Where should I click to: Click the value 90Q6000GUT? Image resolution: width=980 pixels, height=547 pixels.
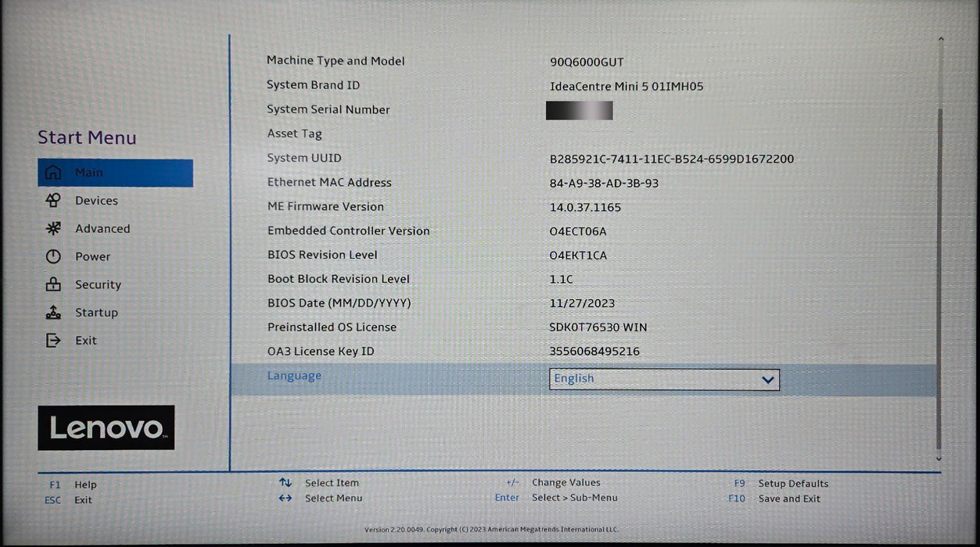click(x=587, y=63)
